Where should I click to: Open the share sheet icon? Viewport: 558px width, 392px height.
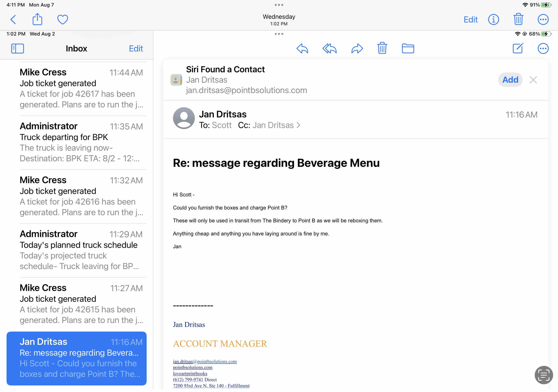tap(37, 19)
